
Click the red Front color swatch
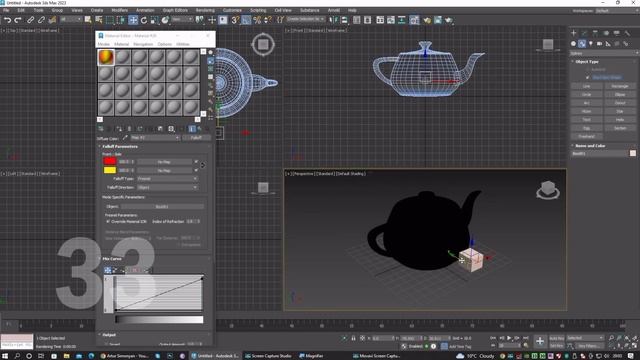[110, 162]
